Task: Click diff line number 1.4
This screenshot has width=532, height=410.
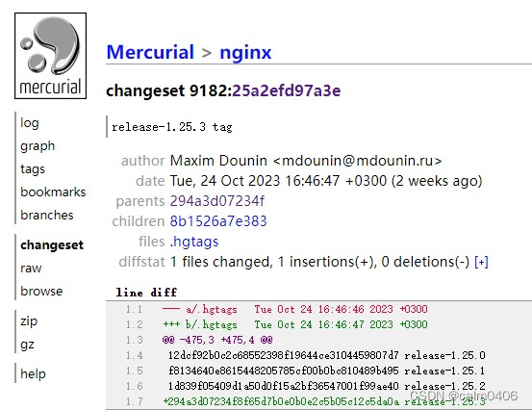Action: click(x=134, y=355)
